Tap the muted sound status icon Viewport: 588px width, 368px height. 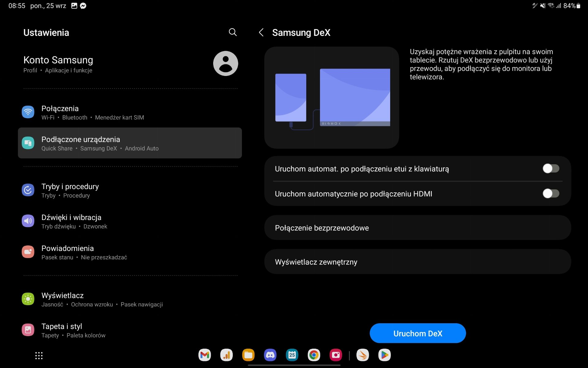(x=542, y=6)
